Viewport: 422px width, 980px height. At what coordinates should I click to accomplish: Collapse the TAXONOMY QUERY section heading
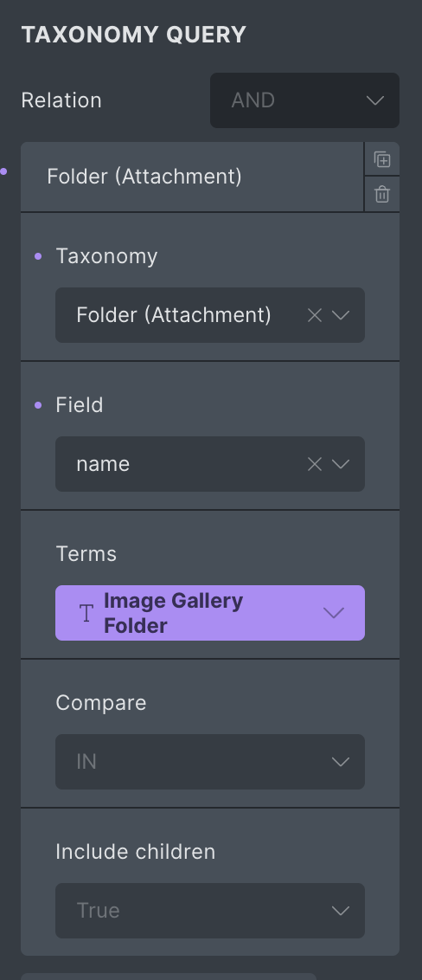(133, 35)
